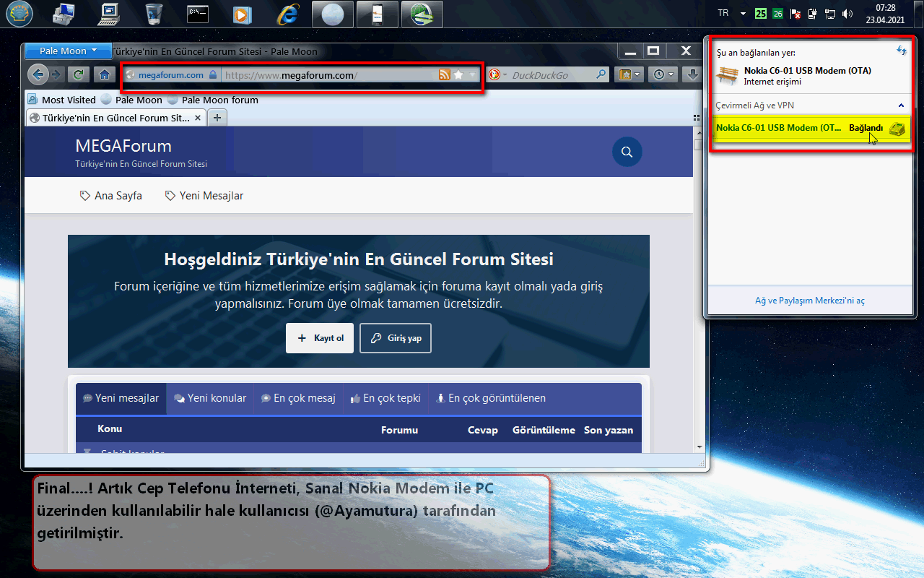Show hidden tray icons arrow
This screenshot has width=924, height=578.
[743, 13]
